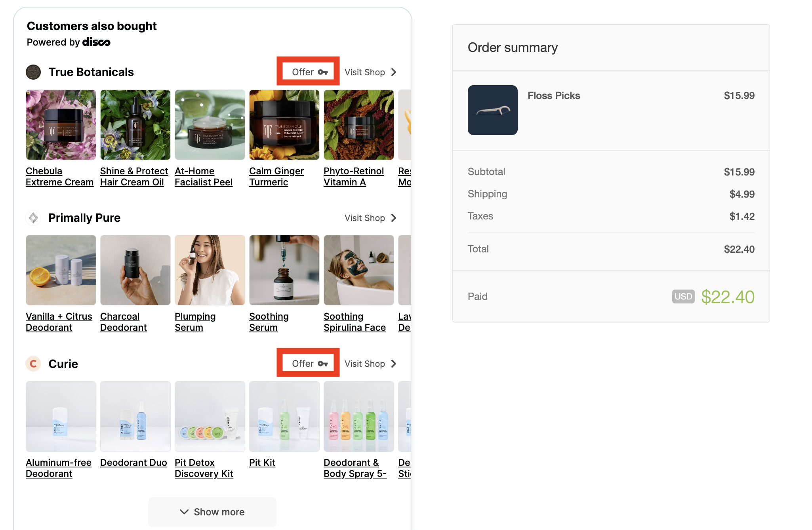This screenshot has width=812, height=530.
Task: Click the True Botanicals shop name
Action: [x=91, y=72]
